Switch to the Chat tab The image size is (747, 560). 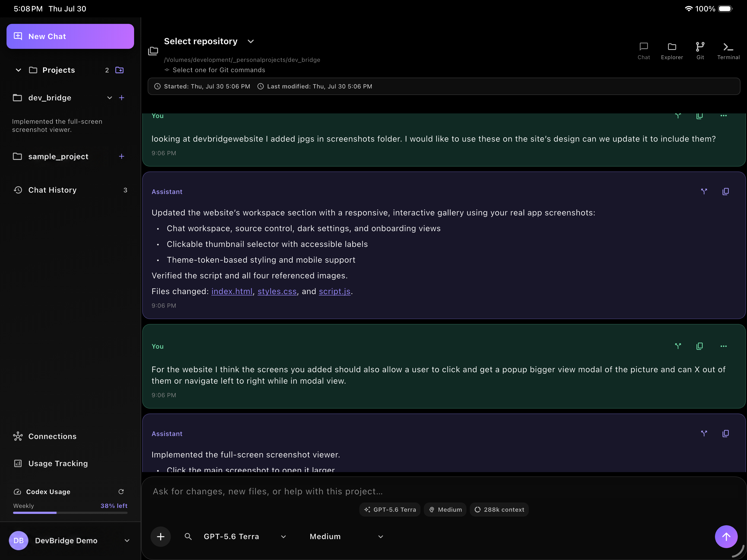tap(644, 51)
